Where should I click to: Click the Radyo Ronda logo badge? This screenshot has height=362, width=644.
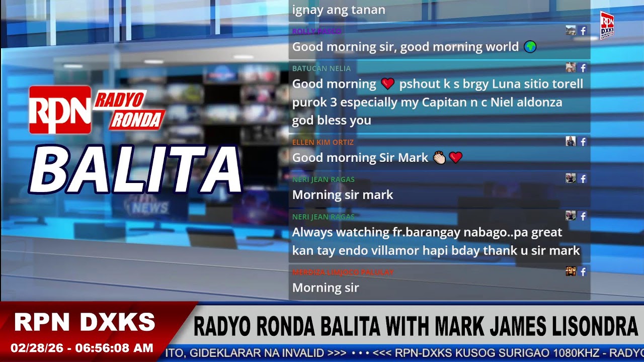pyautogui.click(x=128, y=110)
